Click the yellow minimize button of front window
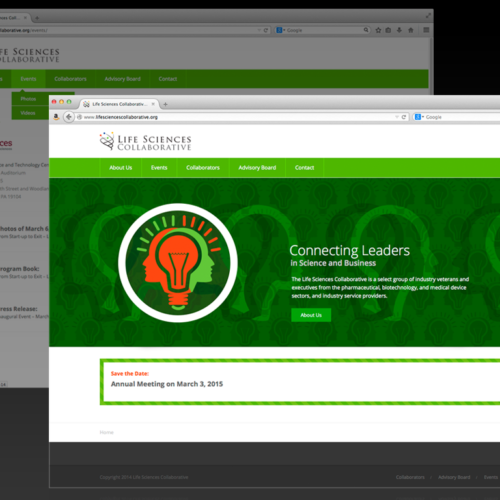 (x=61, y=102)
